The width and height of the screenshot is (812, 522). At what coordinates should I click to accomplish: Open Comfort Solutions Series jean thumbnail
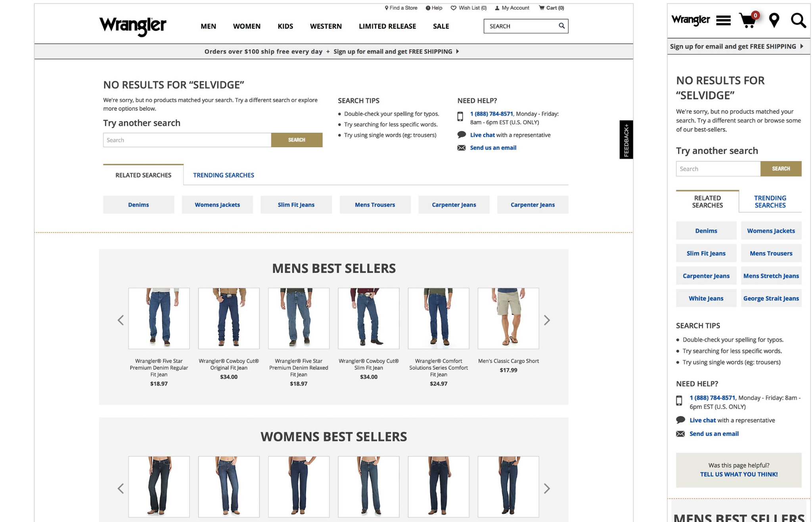[x=439, y=319]
